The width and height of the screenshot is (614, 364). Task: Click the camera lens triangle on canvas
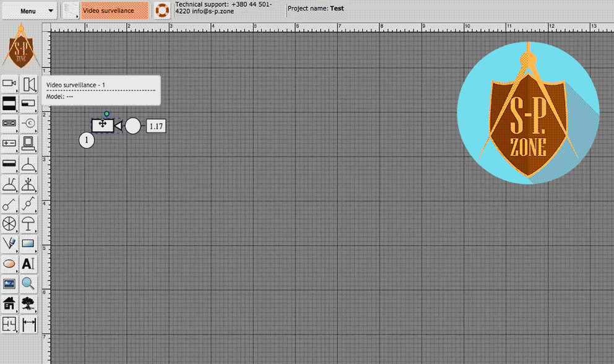[x=118, y=126]
